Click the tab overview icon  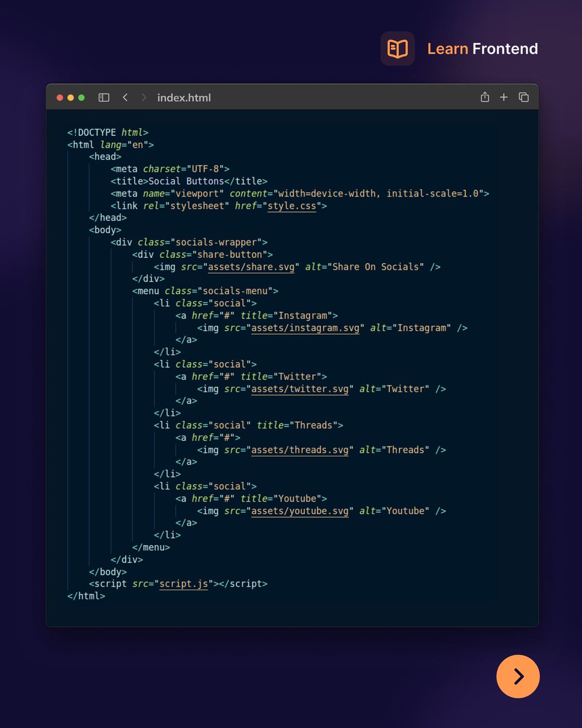click(523, 97)
